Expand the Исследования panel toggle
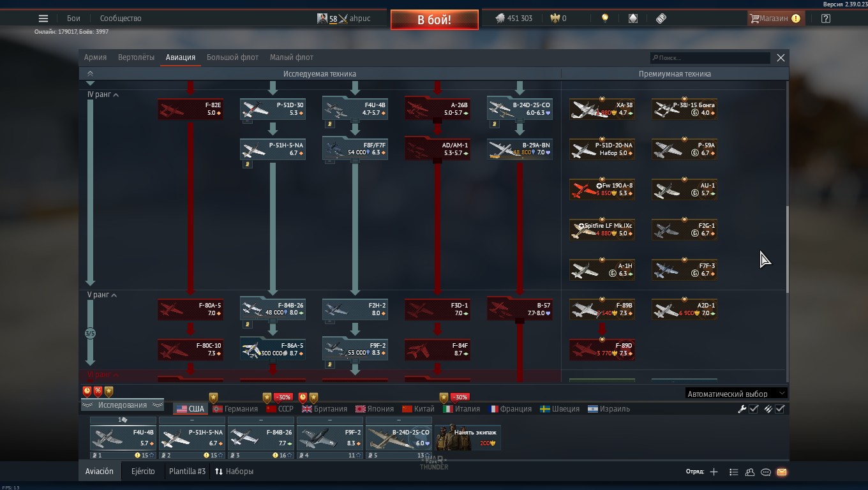 click(122, 405)
